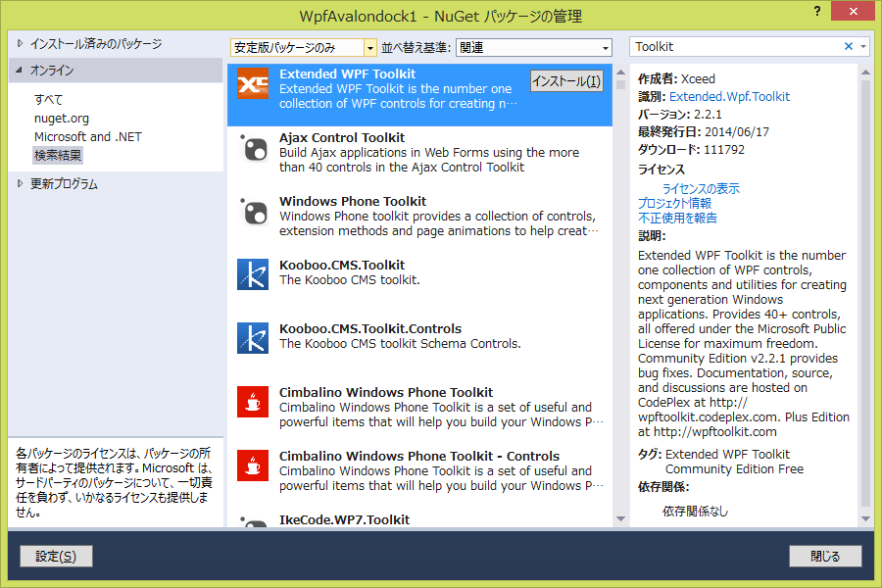882x588 pixels.
Task: Collapse the オンライン section
Action: [20, 71]
